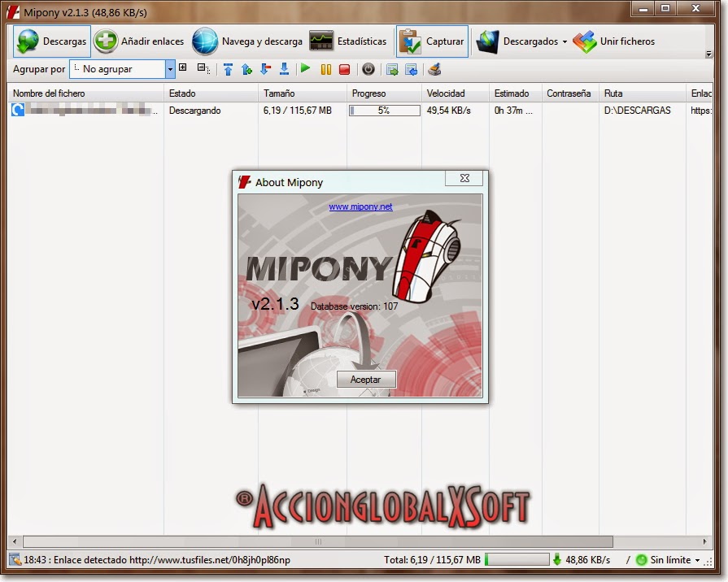Click the shutdown-when-finished power icon
Viewport: 728px width, 582px height.
(368, 70)
